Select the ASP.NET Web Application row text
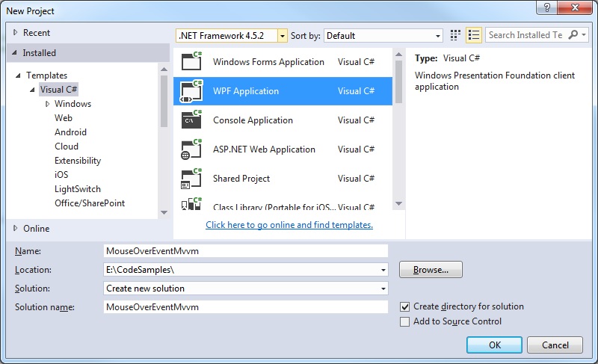Screen dimensions: 598x364 pyautogui.click(x=264, y=149)
